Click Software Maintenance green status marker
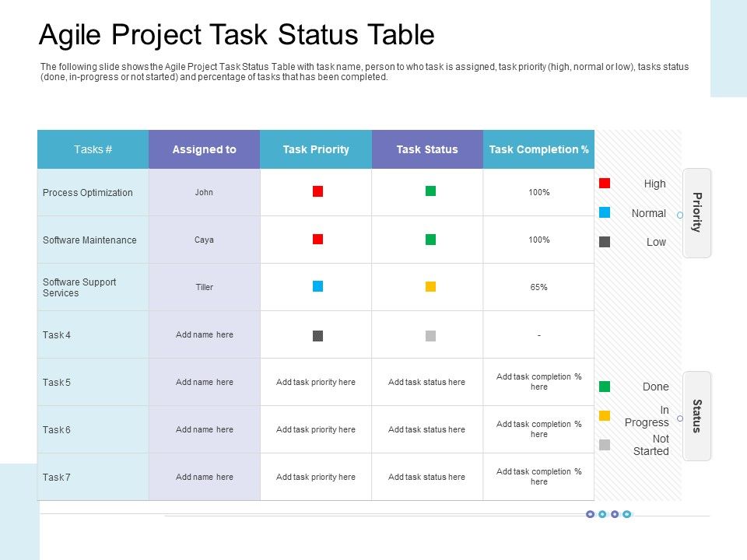 (430, 239)
